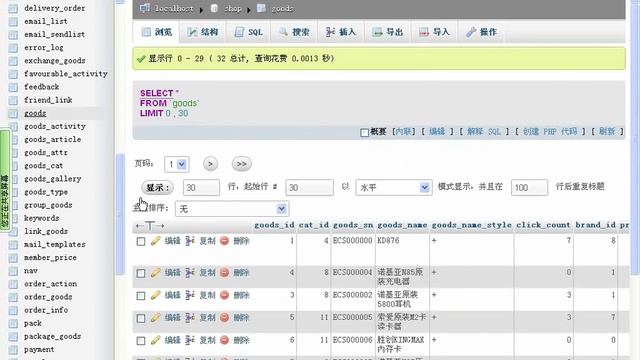Check the row checkbox for ECS000002
The height and width of the screenshot is (360, 640).
(141, 296)
